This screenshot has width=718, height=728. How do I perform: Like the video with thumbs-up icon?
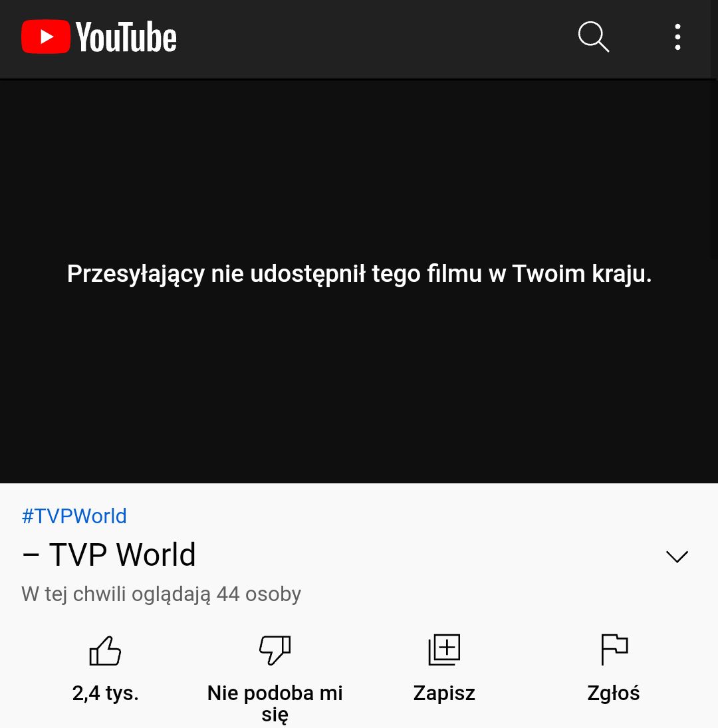105,650
